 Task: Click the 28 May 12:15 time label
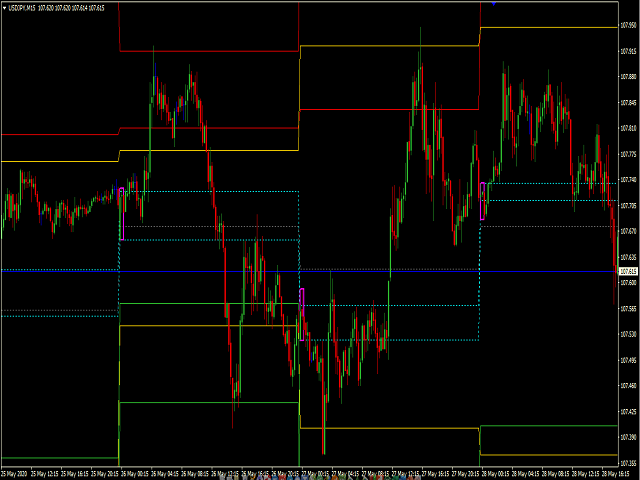(x=586, y=474)
